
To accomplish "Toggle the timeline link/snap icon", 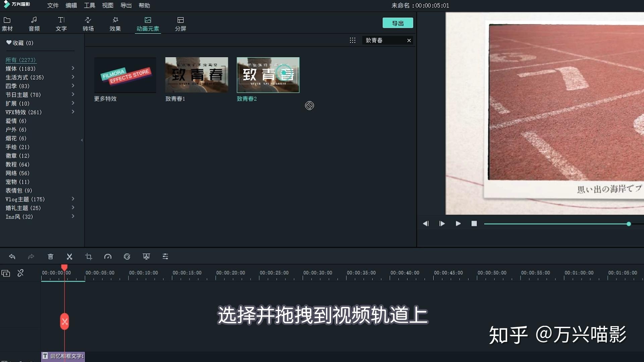I will (x=20, y=273).
